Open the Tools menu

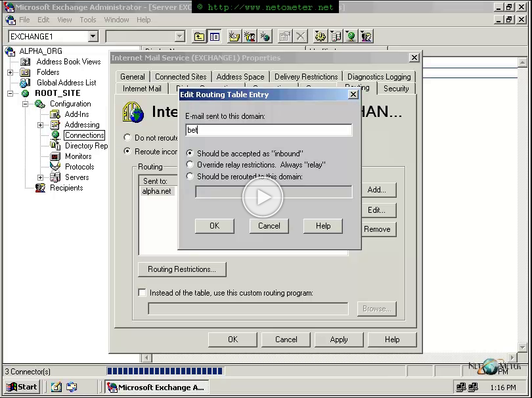(88, 20)
